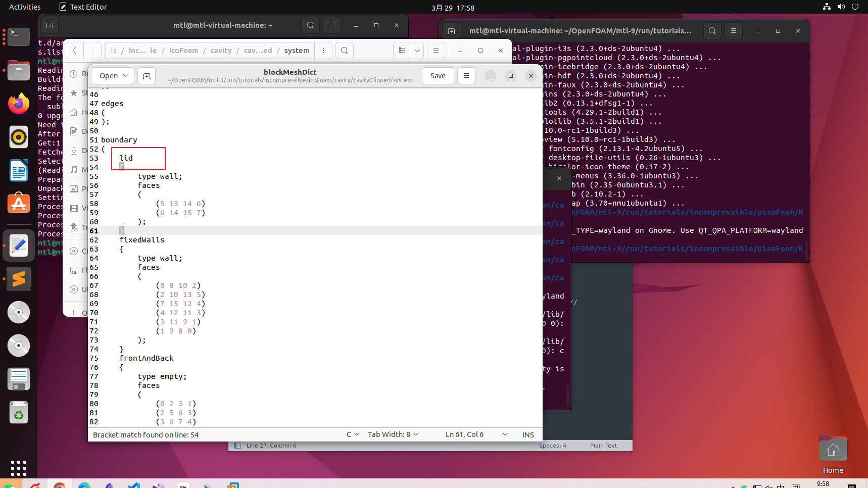Screen dimensions: 868x488
Task: Show Applications grid in the dock
Action: [19, 468]
